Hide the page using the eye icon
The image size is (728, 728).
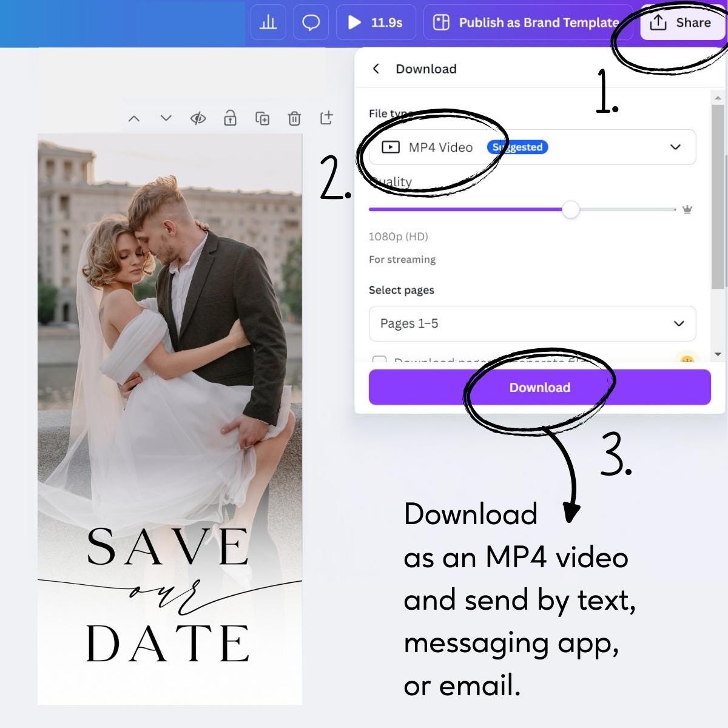pos(198,118)
